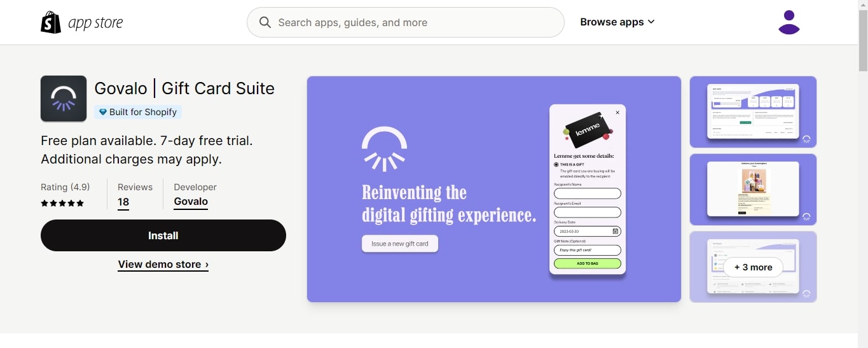Open the user account avatar icon
This screenshot has width=868, height=348.
click(789, 22)
